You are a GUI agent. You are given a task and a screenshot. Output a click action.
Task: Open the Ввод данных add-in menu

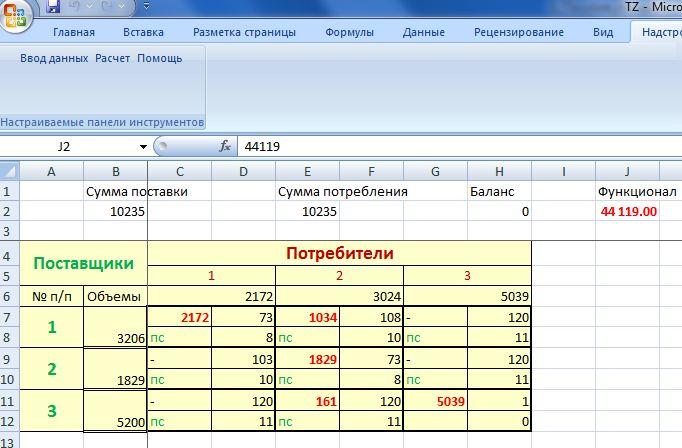tap(54, 58)
